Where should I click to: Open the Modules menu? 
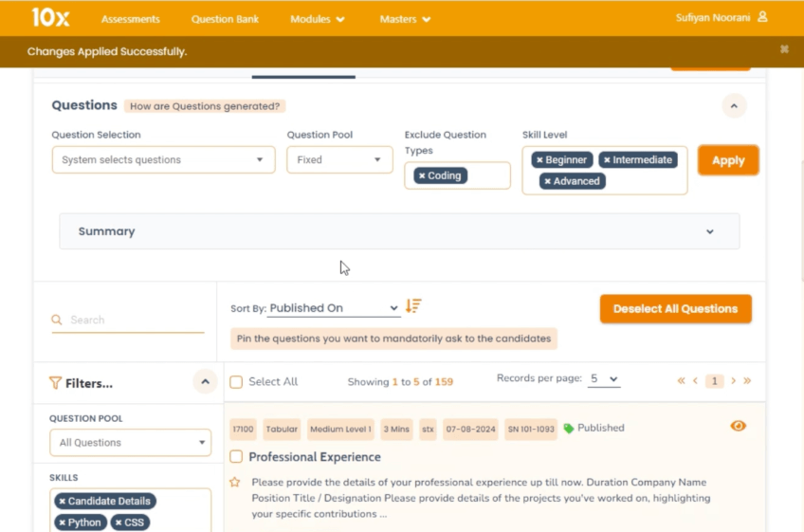click(318, 19)
